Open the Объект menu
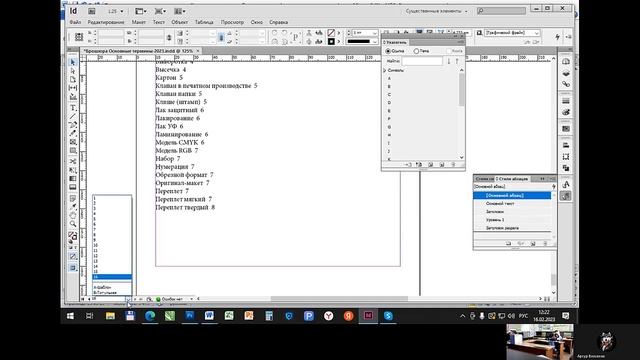This screenshot has height=360, width=640. pyautogui.click(x=180, y=22)
